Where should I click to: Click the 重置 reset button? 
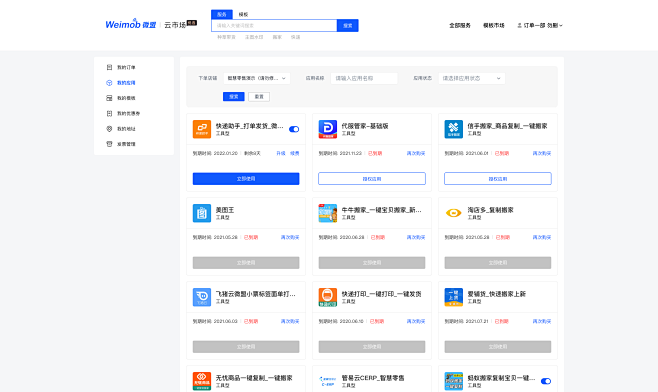point(259,97)
